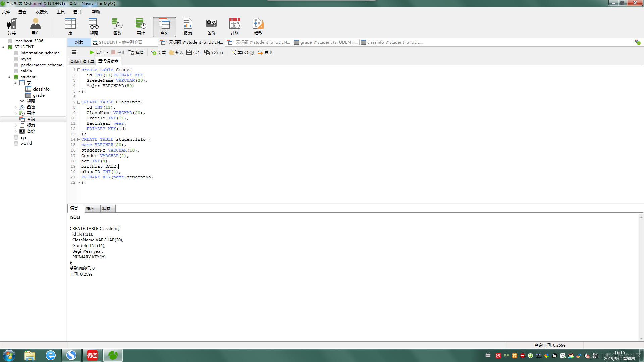Open the 备份 backup toolbar icon
The width and height of the screenshot is (644, 362).
[x=211, y=26]
